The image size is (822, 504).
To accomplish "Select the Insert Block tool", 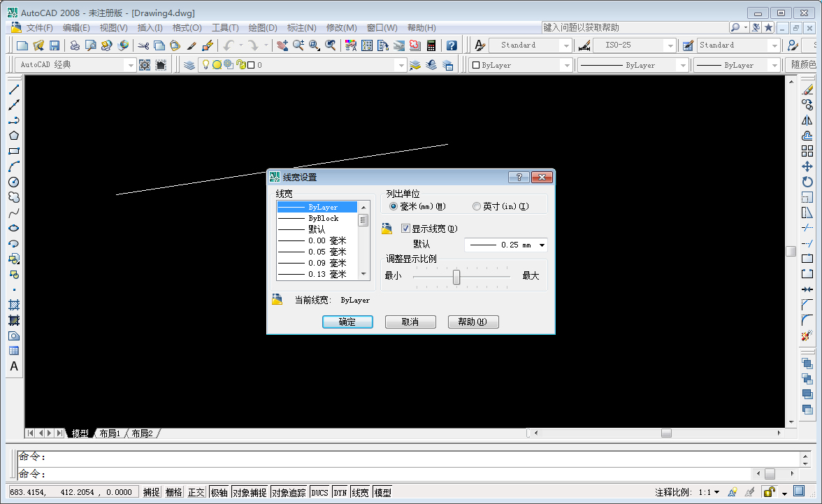I will [x=14, y=259].
